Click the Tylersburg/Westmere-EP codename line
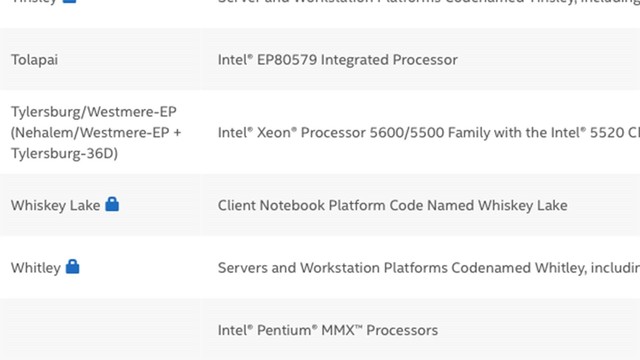This screenshot has width=640, height=360. 93,111
